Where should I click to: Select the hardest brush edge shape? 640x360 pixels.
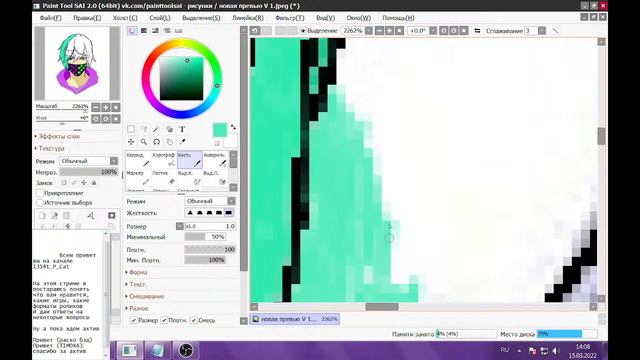click(229, 213)
